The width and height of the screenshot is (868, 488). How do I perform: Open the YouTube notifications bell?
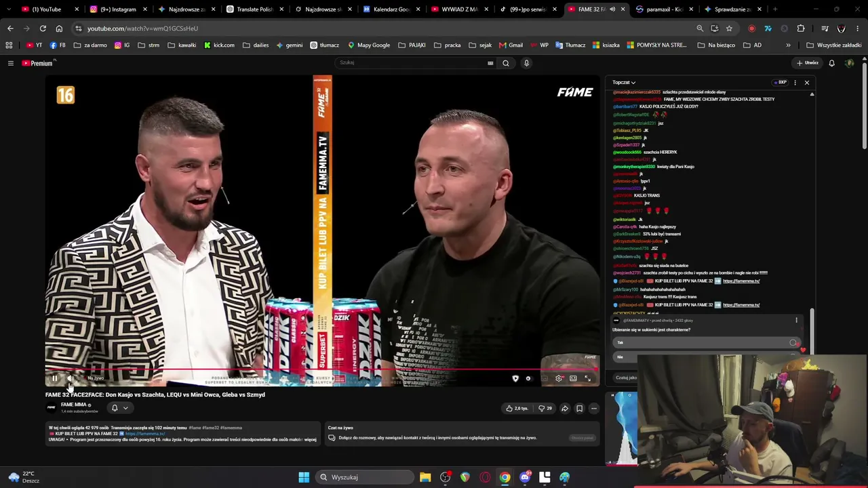point(831,63)
